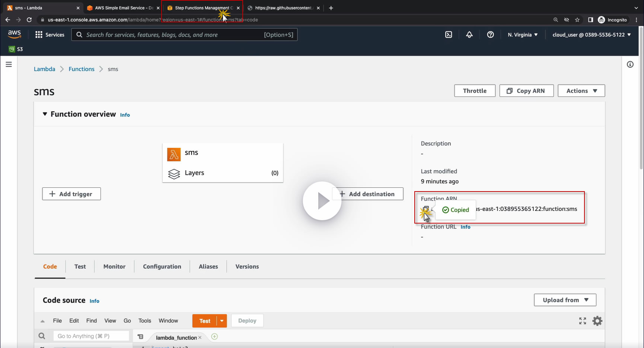The width and height of the screenshot is (644, 348).
Task: Click the Go to Anything field
Action: pos(91,336)
